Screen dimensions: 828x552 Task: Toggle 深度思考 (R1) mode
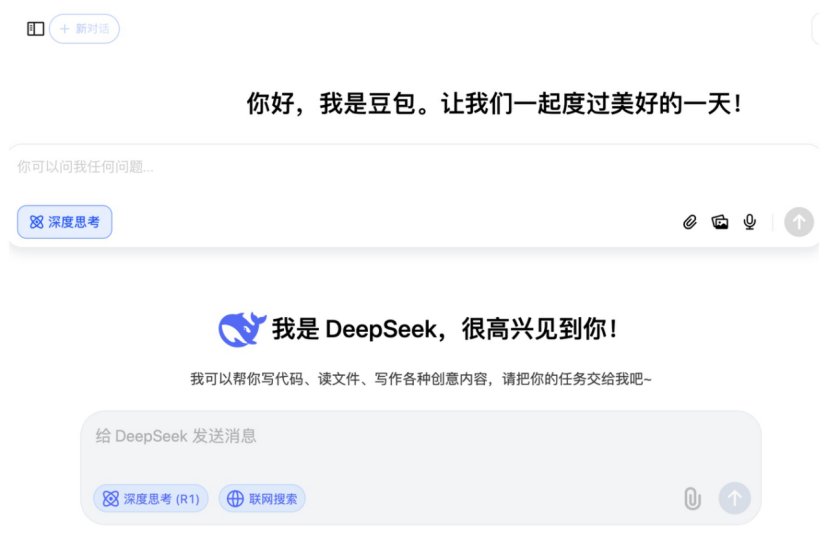coord(151,499)
